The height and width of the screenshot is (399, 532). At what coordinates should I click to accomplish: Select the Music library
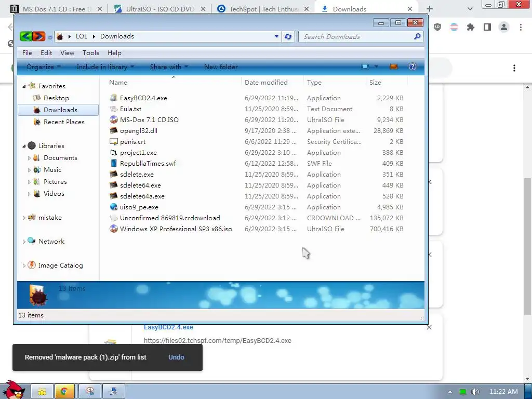52,170
